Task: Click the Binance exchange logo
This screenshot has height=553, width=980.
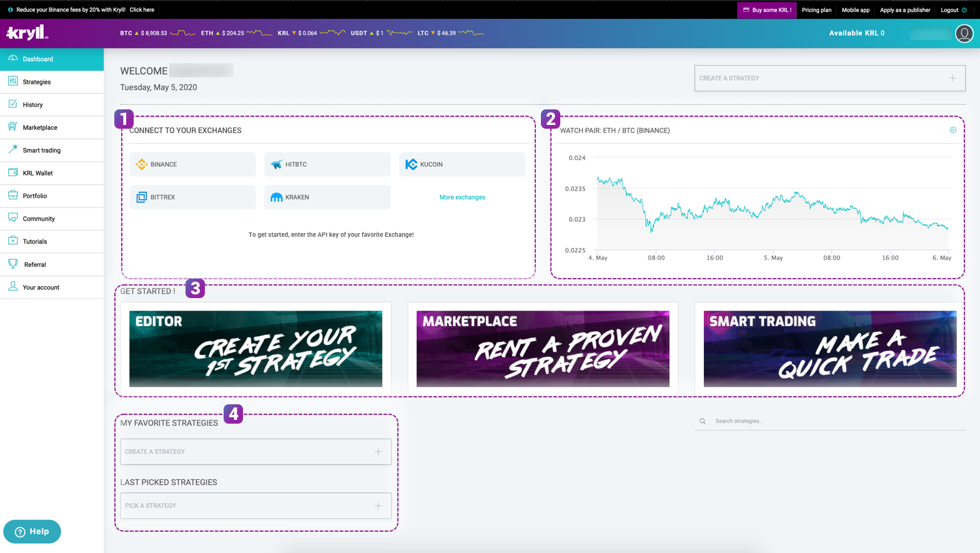Action: point(142,164)
